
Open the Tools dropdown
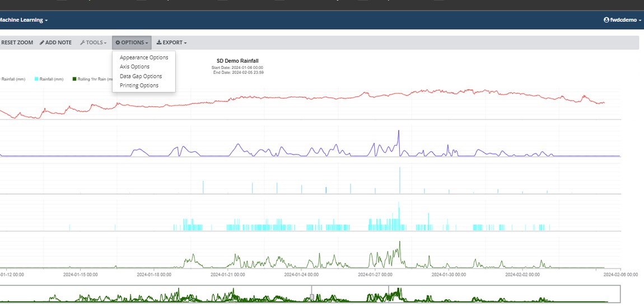click(x=93, y=43)
